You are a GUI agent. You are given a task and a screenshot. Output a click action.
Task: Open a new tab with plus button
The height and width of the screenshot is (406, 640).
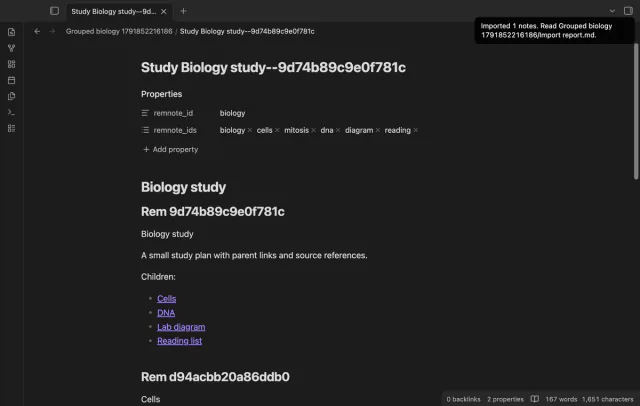tap(183, 11)
